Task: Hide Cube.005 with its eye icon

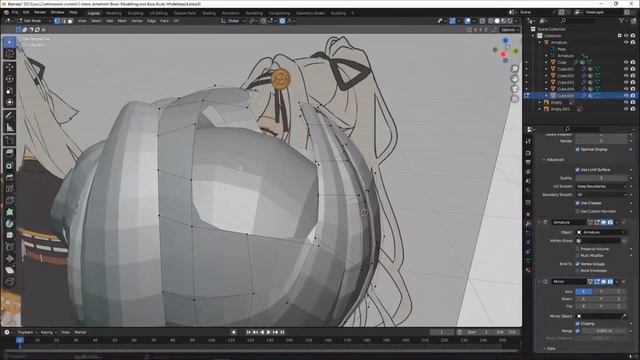Action: click(626, 96)
